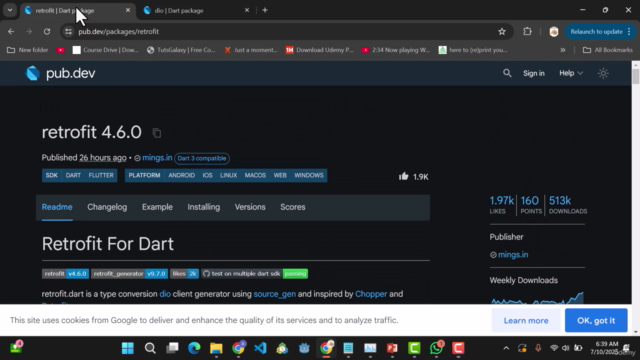Open the Example tab
Image resolution: width=640 pixels, height=360 pixels.
tap(157, 207)
